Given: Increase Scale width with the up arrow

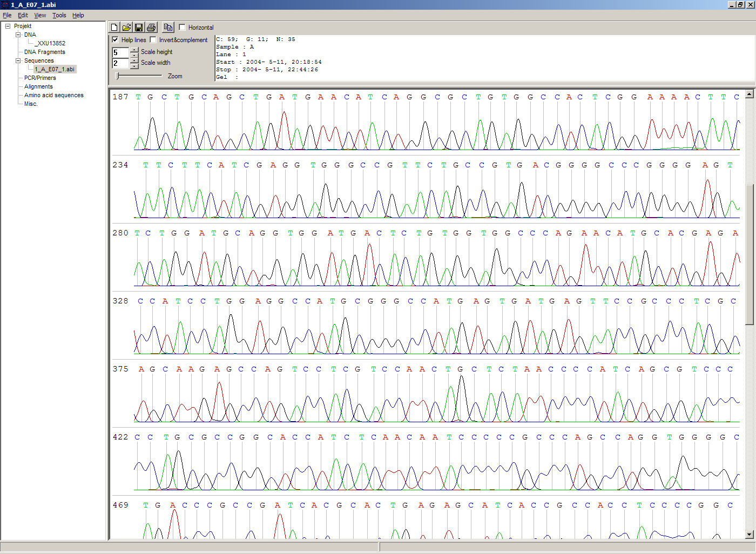Looking at the screenshot, I should [134, 60].
